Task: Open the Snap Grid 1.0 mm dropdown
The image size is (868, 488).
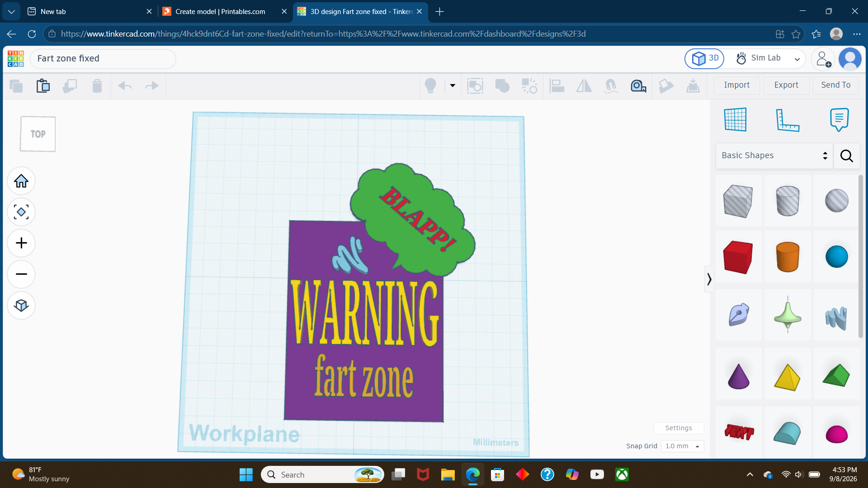Action: [x=682, y=446]
